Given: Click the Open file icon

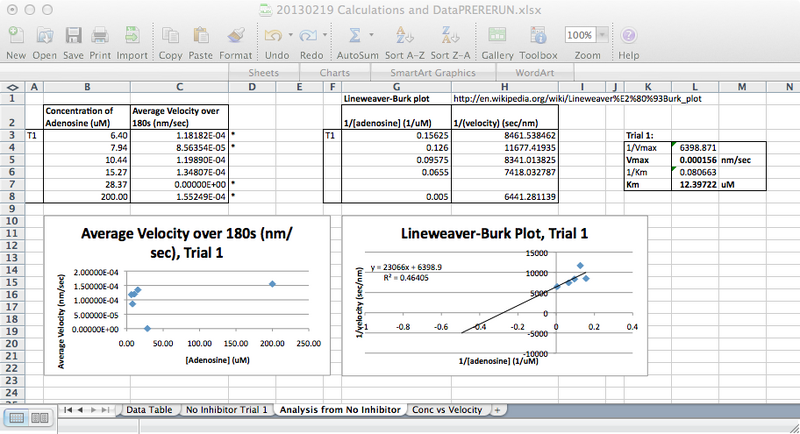Looking at the screenshot, I should pyautogui.click(x=45, y=36).
